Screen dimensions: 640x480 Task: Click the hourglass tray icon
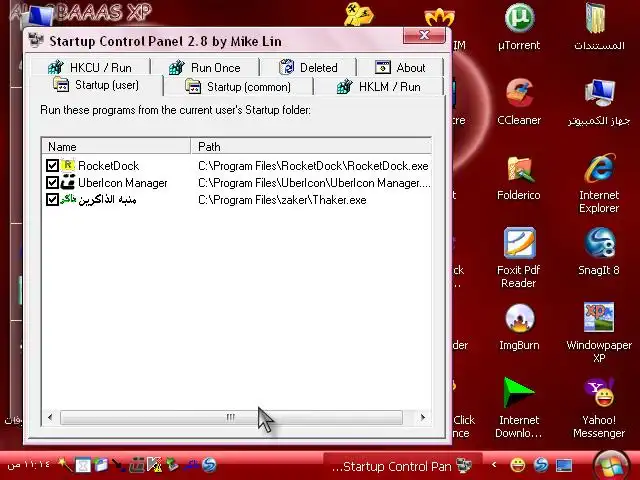pyautogui.click(x=83, y=465)
